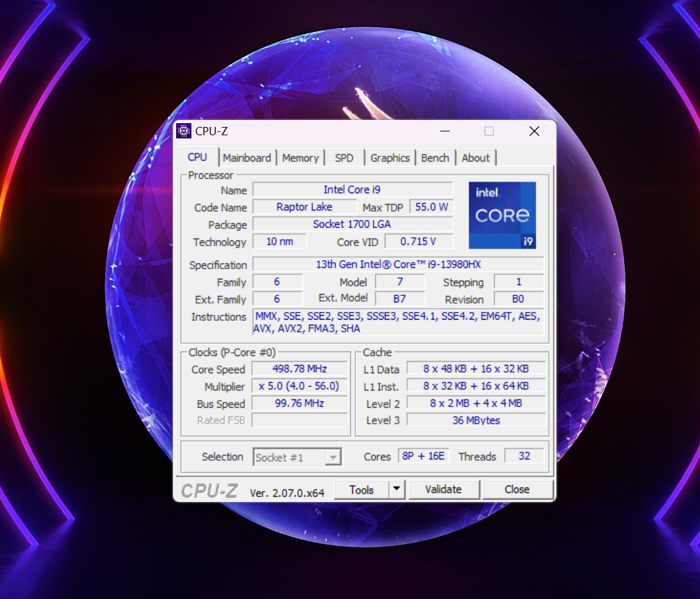Click the Package value Socket 1700 LGA
Screen dimensions: 700x599
(x=353, y=224)
